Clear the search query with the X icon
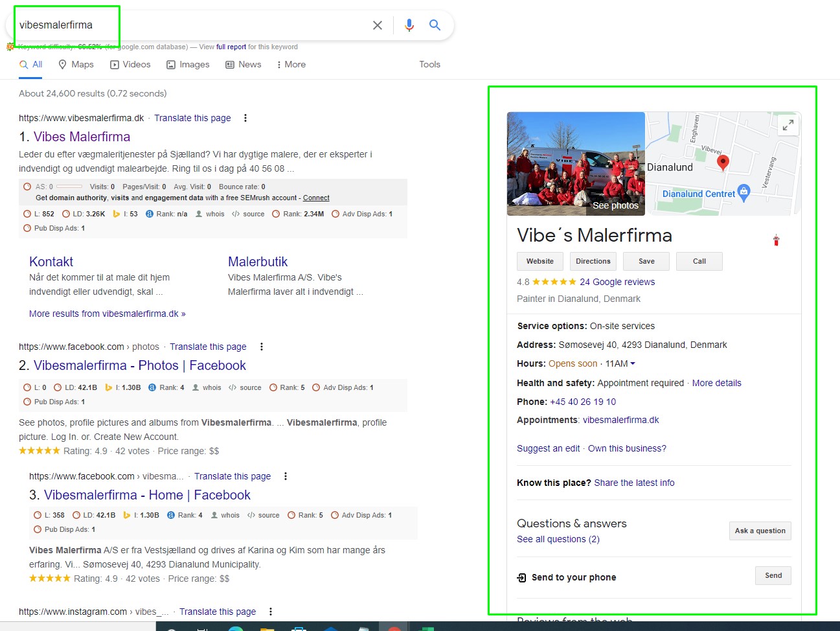This screenshot has width=840, height=631. 378,25
